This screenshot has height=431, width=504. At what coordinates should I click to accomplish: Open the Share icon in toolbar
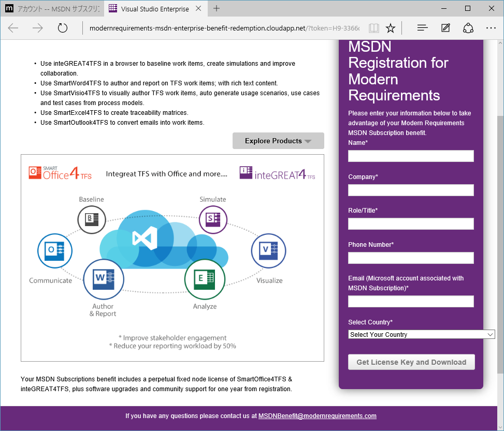468,28
